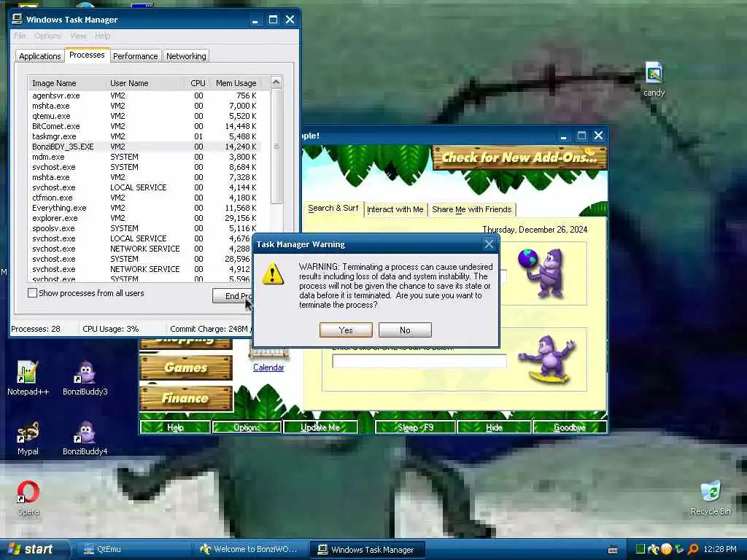Click Check for New Add-Ons banner
The image size is (747, 560).
click(x=519, y=157)
